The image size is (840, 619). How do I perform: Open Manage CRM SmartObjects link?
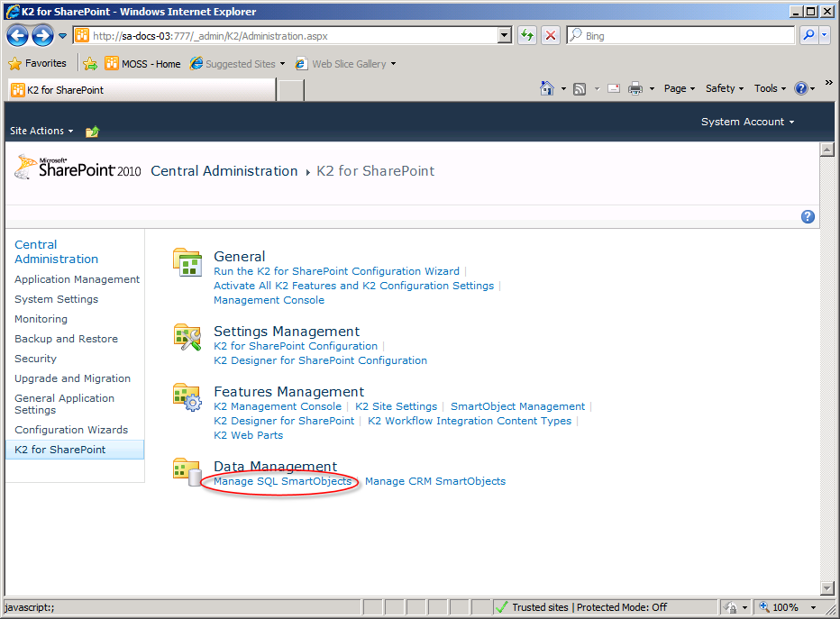[x=435, y=481]
